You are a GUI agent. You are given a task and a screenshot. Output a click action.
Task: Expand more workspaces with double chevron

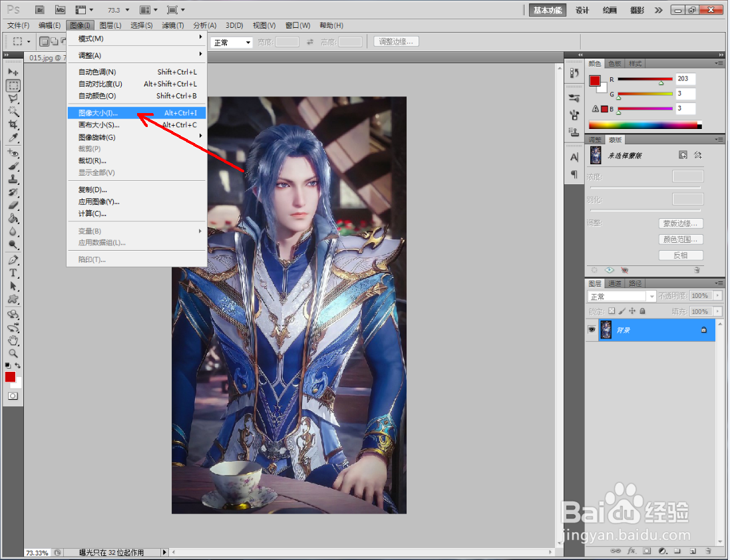[x=658, y=10]
